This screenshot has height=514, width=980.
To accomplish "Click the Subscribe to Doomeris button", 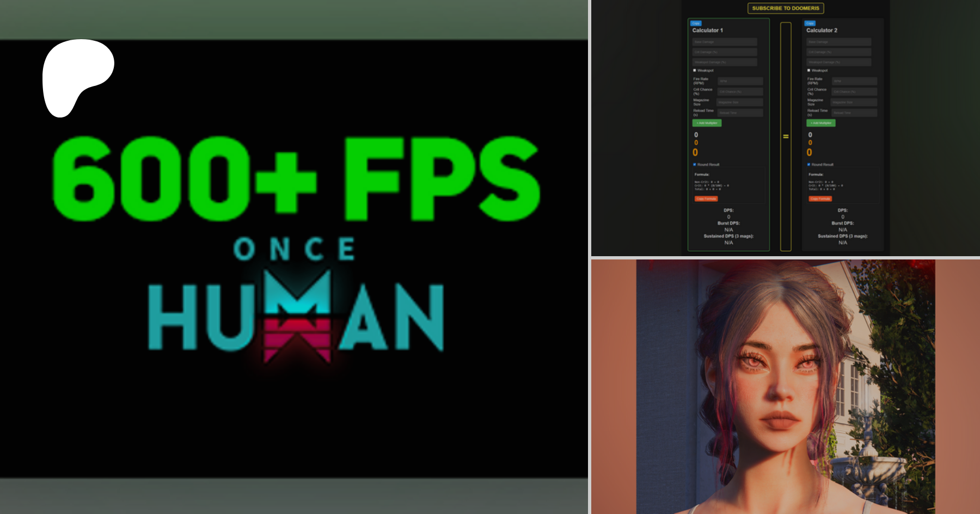I will [x=785, y=8].
